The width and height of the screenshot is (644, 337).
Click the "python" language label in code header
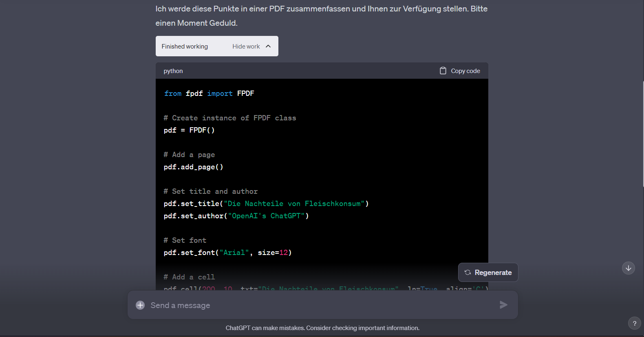[x=173, y=71]
